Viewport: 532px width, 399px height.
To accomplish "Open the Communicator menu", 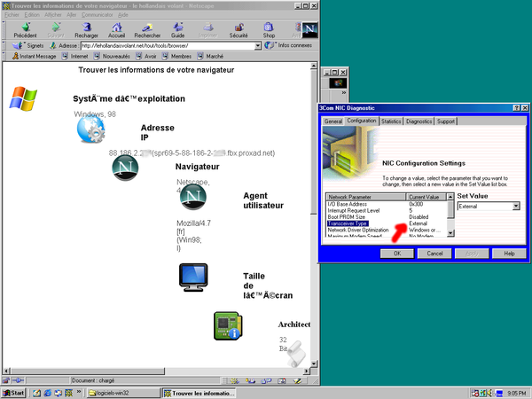I will (97, 14).
